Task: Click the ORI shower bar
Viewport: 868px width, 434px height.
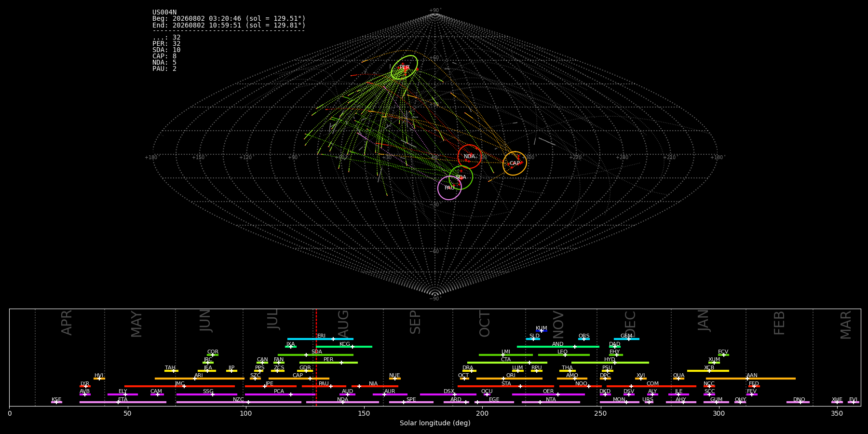Action: 509,379
